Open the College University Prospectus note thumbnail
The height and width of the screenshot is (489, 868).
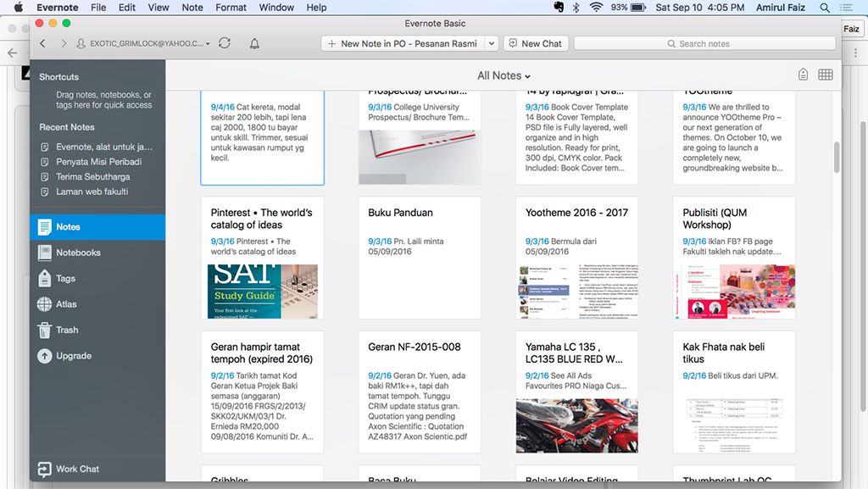tap(420, 157)
